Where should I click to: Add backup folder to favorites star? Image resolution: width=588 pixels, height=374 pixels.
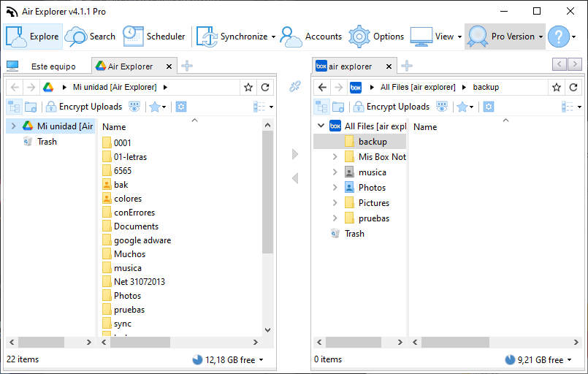(556, 88)
